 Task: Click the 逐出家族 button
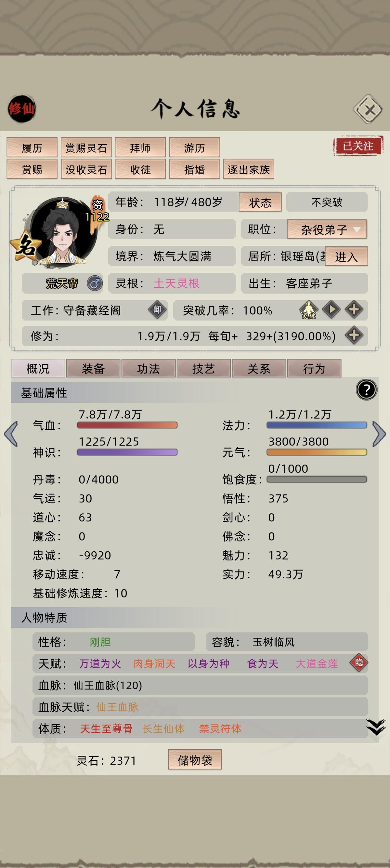pyautogui.click(x=249, y=169)
